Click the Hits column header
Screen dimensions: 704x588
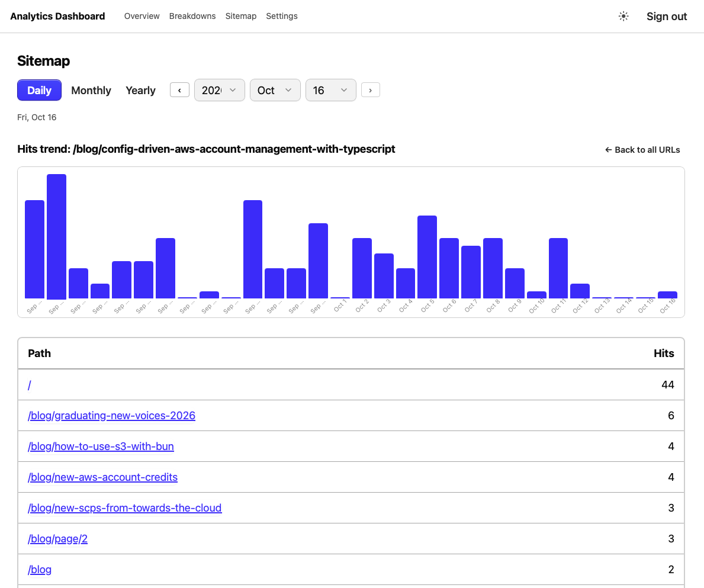point(664,354)
